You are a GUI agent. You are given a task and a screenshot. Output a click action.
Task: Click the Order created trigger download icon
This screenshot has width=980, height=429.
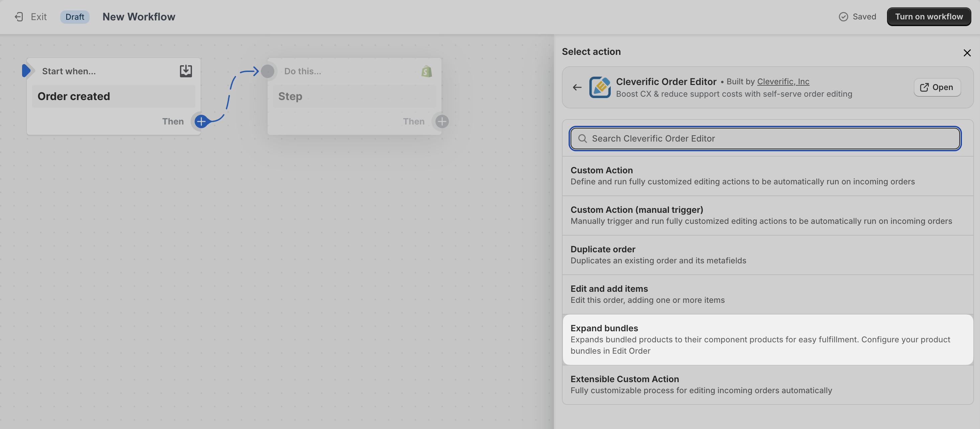[186, 71]
